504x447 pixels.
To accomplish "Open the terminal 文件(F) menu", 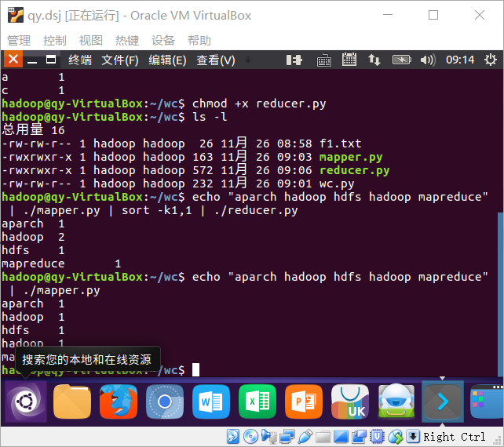I will click(x=120, y=60).
